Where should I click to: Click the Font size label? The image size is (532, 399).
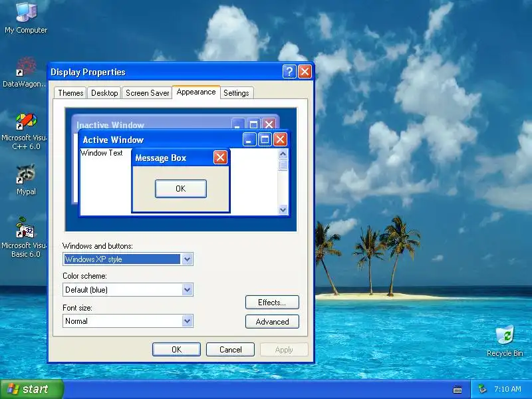click(x=77, y=308)
